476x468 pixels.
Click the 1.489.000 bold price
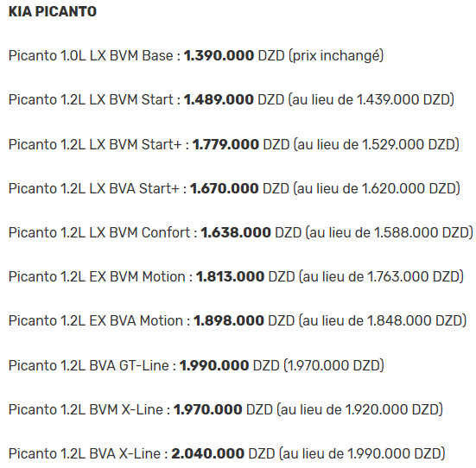point(219,100)
